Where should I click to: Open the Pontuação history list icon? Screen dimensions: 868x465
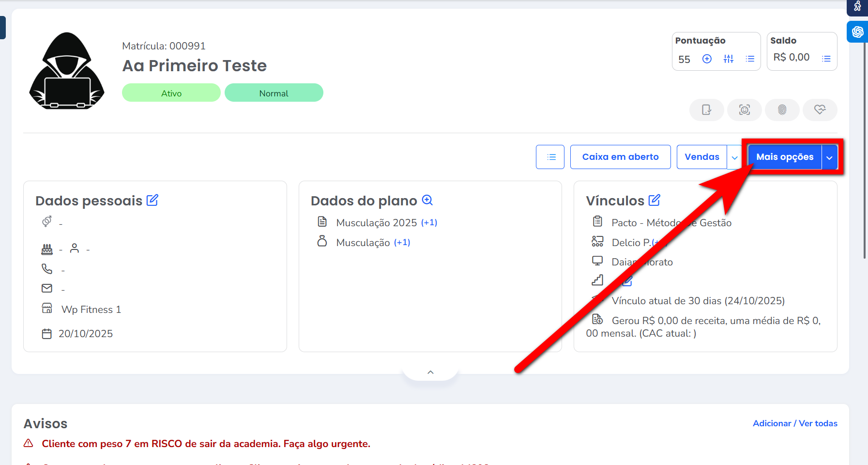[750, 59]
